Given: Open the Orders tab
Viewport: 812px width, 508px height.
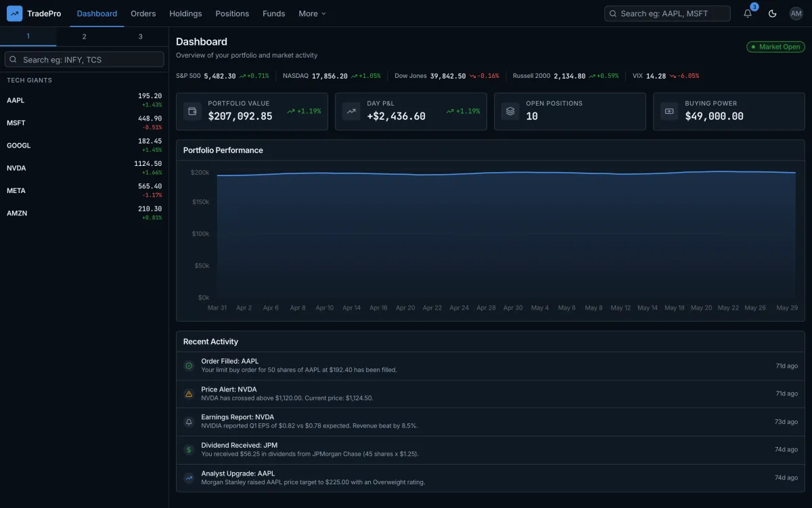Looking at the screenshot, I should (x=143, y=14).
